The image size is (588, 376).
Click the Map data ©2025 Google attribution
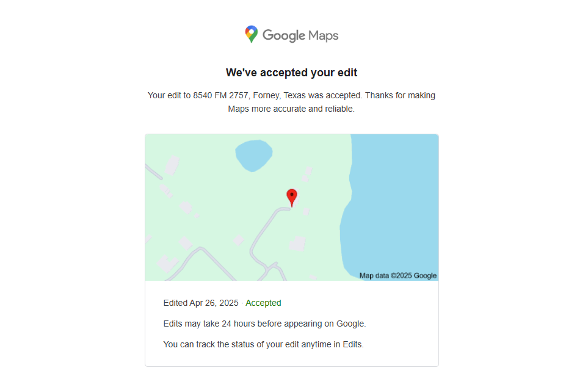(x=398, y=275)
